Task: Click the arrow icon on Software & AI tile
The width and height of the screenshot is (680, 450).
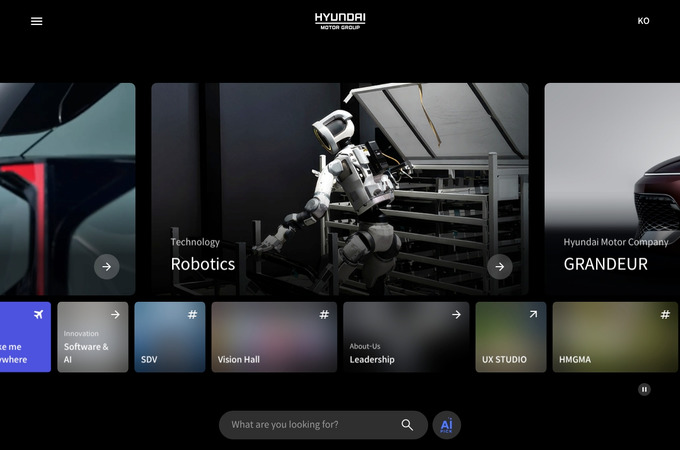Action: 115,314
